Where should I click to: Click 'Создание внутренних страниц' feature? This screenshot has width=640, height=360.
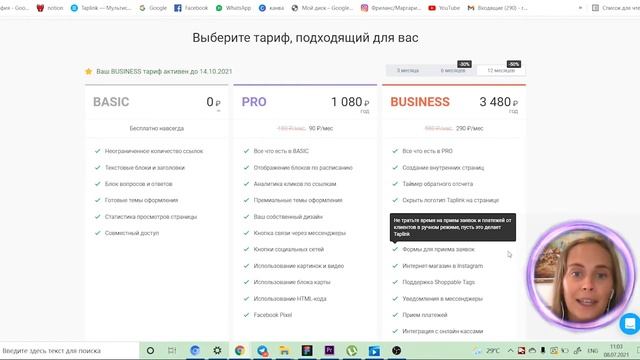443,168
